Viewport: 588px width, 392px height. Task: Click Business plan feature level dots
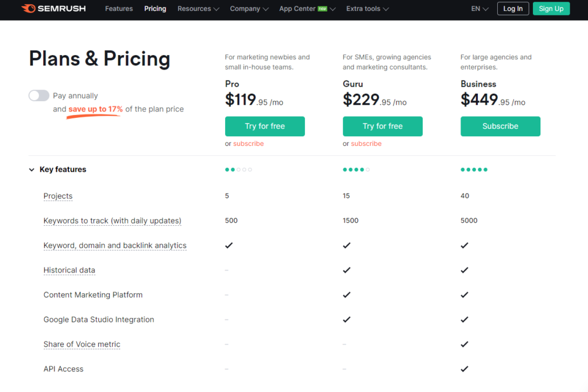click(x=474, y=170)
